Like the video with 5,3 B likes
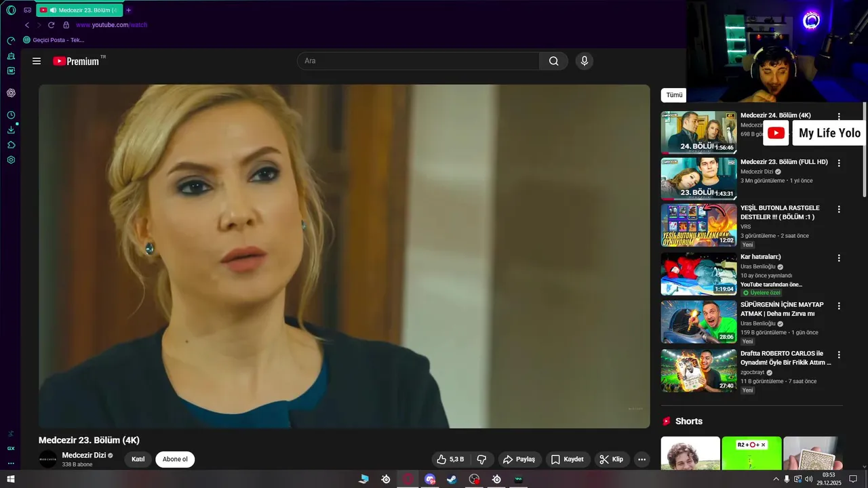The height and width of the screenshot is (488, 868). [x=450, y=460]
